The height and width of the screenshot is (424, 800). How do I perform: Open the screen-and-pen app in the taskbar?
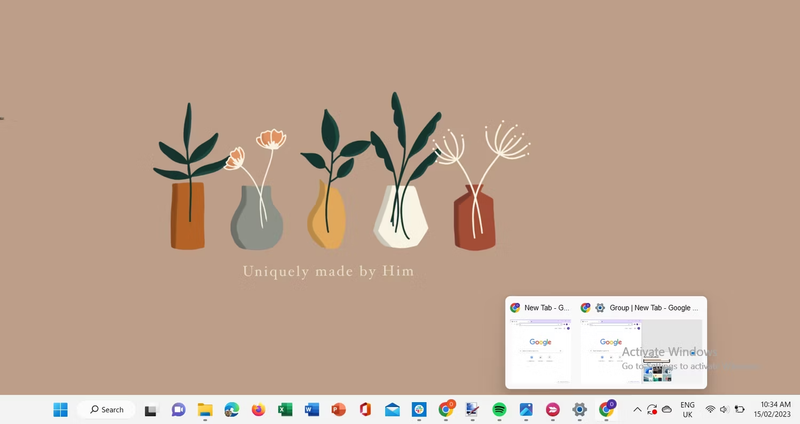(x=472, y=409)
